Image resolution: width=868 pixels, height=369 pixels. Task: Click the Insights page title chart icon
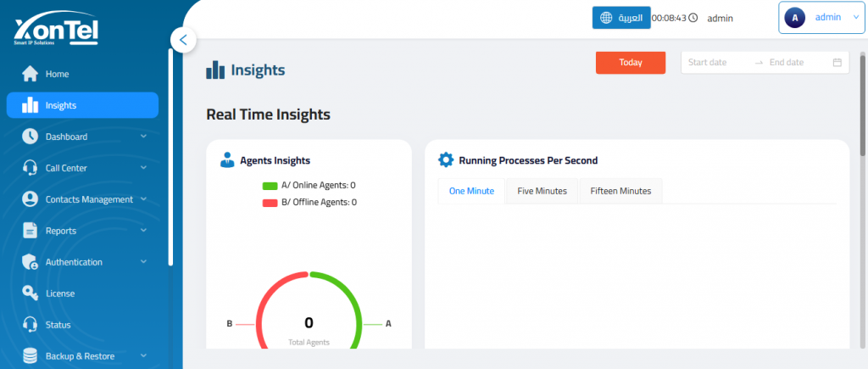click(x=215, y=70)
